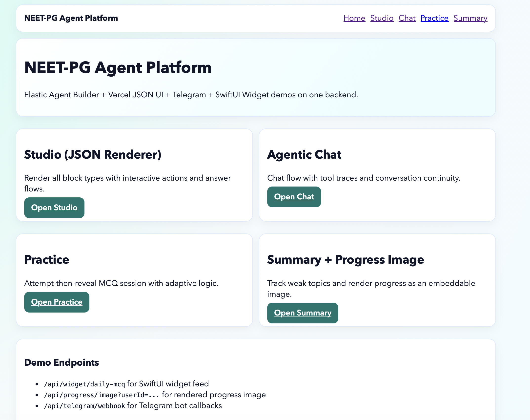Open Studio from the top navigation
The image size is (530, 420).
tap(382, 18)
